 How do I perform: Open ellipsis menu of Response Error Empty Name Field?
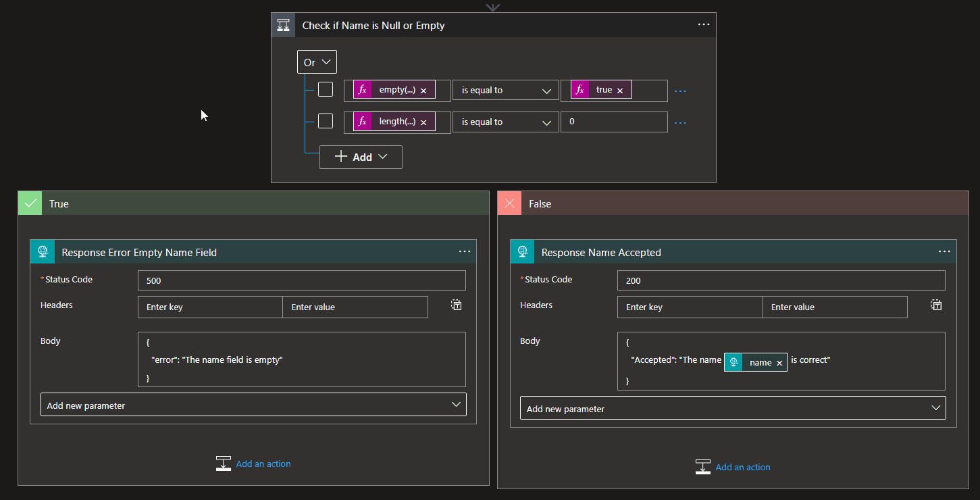tap(464, 251)
